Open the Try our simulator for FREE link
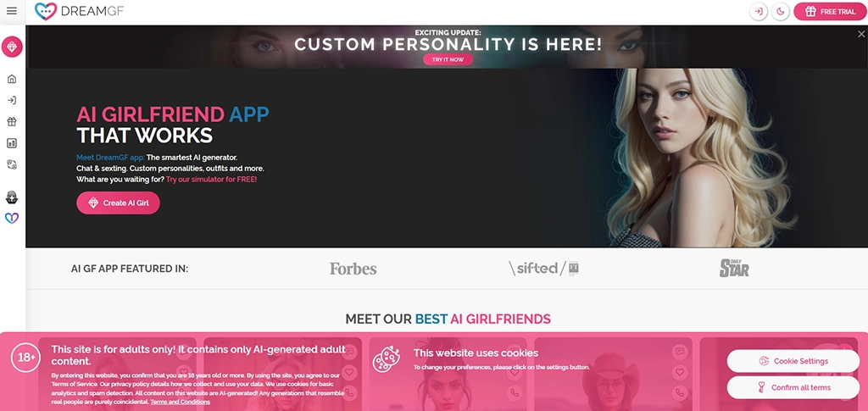Image resolution: width=868 pixels, height=411 pixels. coord(211,180)
